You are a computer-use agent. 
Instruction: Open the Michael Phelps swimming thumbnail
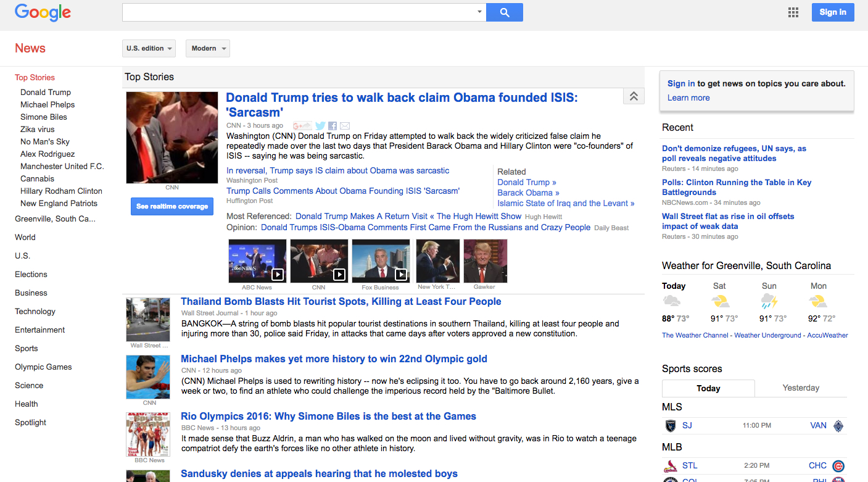(x=148, y=377)
